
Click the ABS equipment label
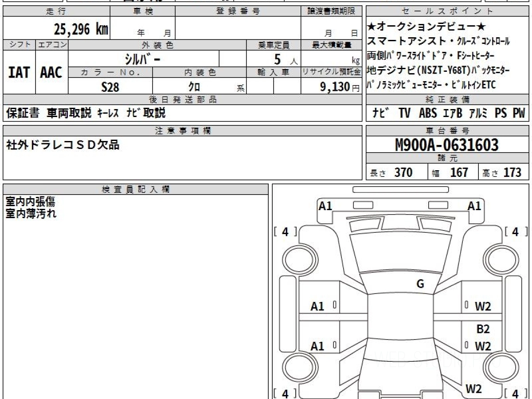pyautogui.click(x=428, y=113)
